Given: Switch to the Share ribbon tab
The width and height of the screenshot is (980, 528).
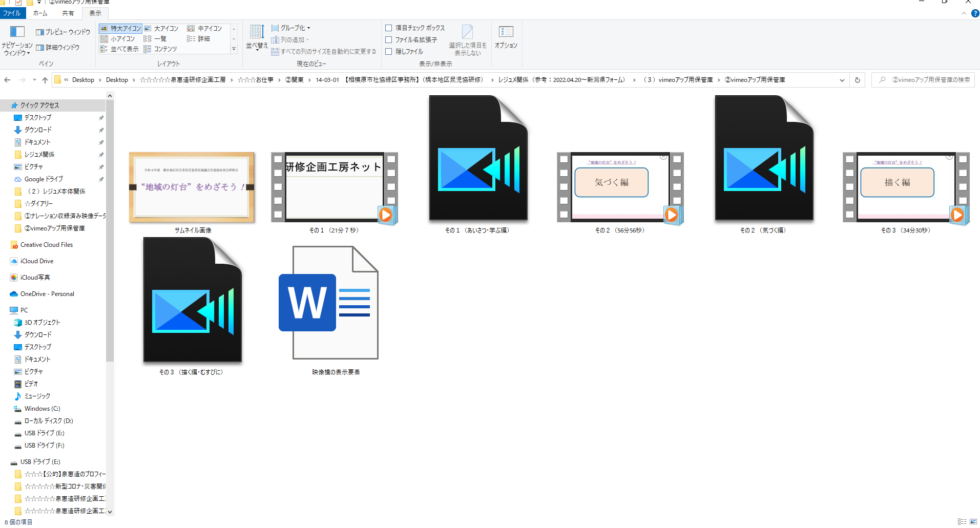Looking at the screenshot, I should click(68, 13).
